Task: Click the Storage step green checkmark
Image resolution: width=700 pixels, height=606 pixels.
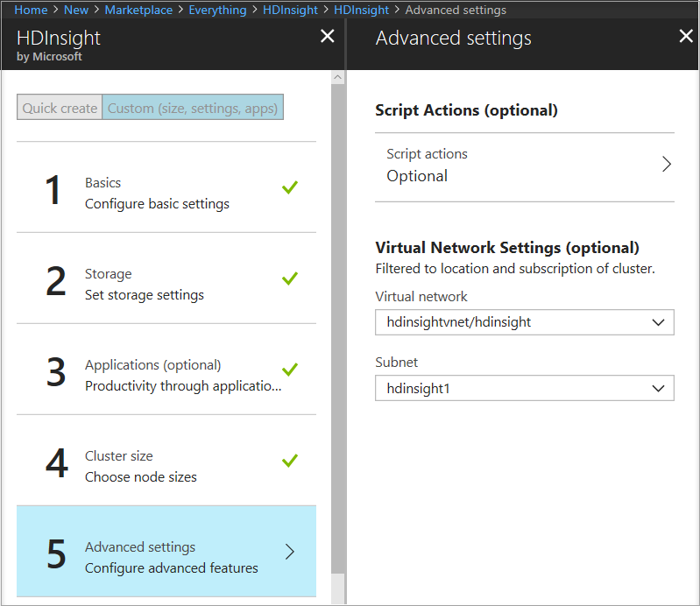Action: (x=290, y=278)
